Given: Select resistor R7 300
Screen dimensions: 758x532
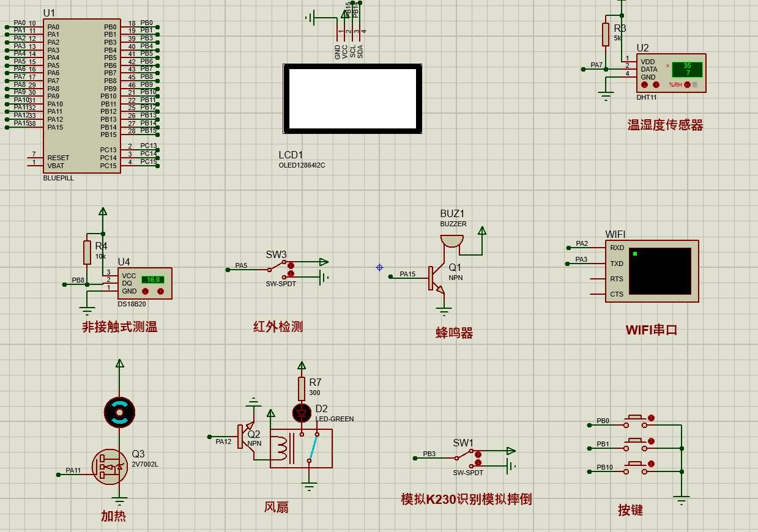Looking at the screenshot, I should 302,389.
